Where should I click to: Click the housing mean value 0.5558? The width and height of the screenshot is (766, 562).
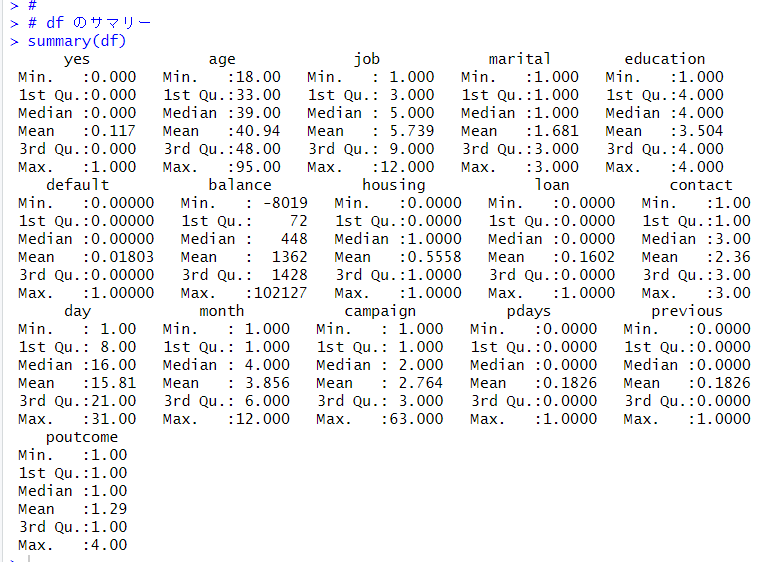click(435, 257)
